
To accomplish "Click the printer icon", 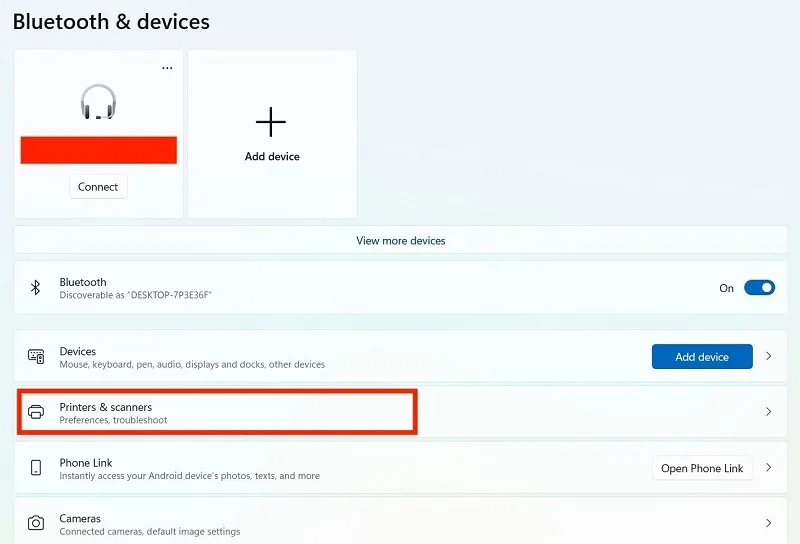I will click(x=36, y=412).
